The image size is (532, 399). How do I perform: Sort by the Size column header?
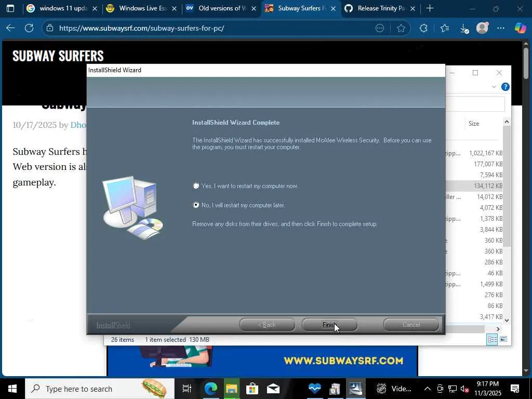coord(474,124)
